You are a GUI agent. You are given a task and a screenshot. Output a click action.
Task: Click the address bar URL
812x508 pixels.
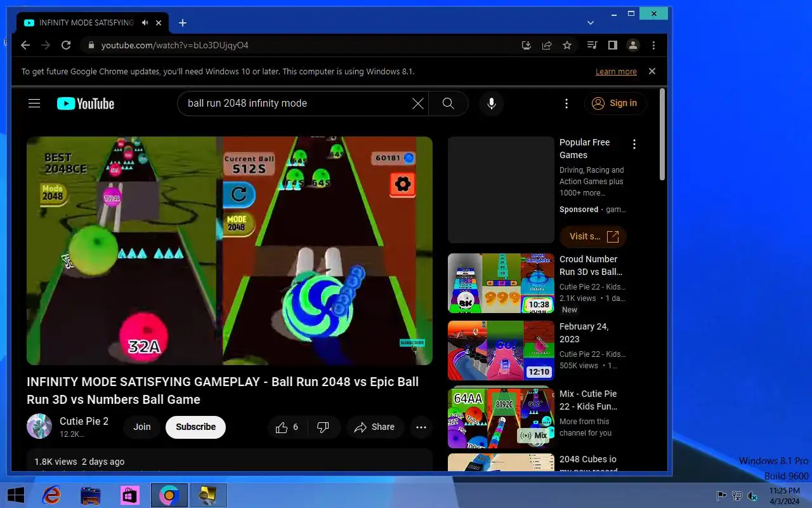(175, 46)
